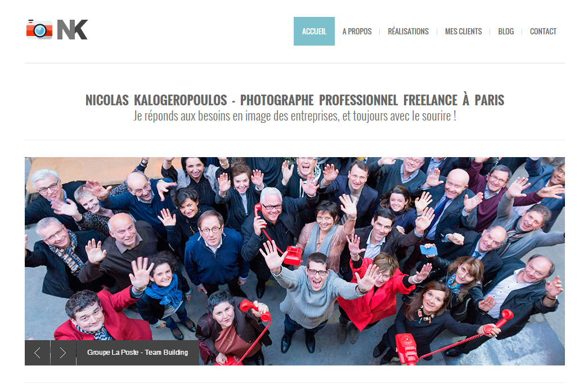Show the previous slide with left arrow
Image resolution: width=588 pixels, height=388 pixels.
(38, 353)
